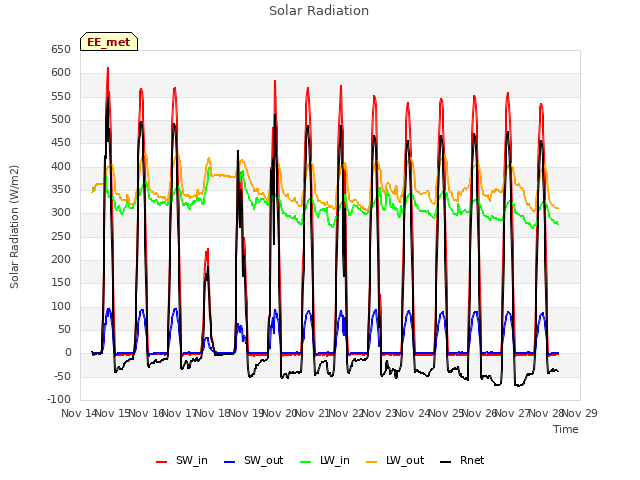Image resolution: width=640 pixels, height=480 pixels.
Task: Click the 550 y-axis tick label
Action: coord(61,96)
